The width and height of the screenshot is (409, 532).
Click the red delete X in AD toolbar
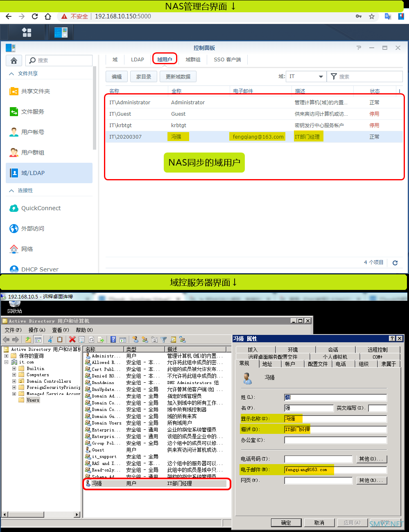coord(72,339)
